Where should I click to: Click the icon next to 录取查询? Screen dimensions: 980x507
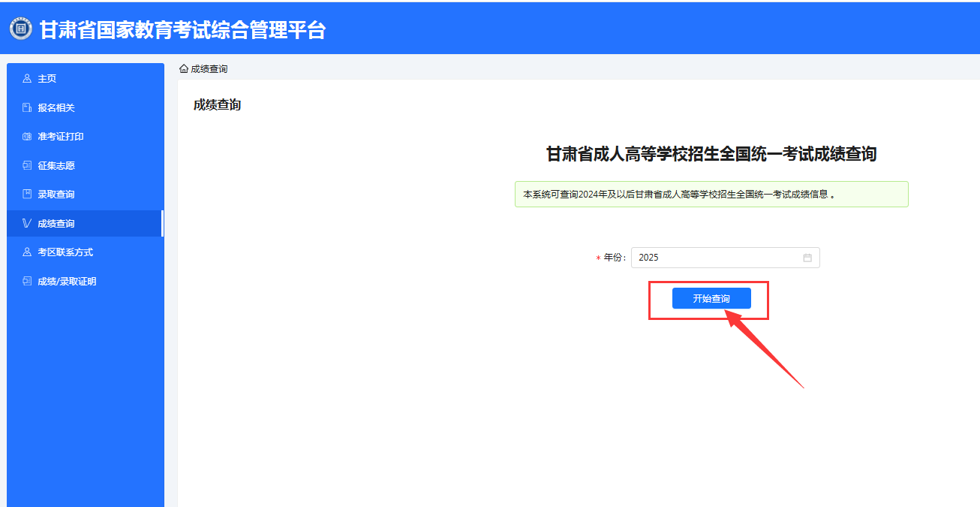27,195
